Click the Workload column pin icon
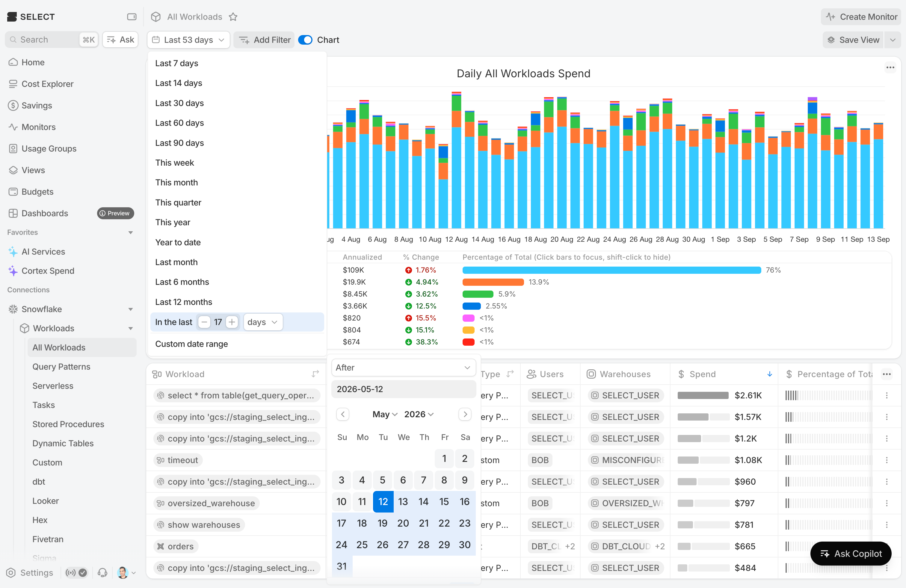The height and width of the screenshot is (588, 906). click(315, 374)
